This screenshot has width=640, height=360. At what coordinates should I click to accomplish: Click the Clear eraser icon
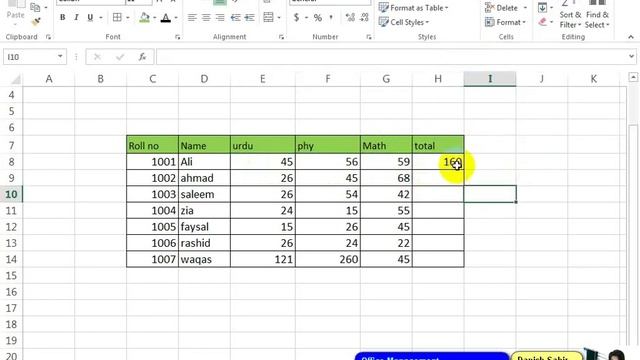[x=542, y=22]
